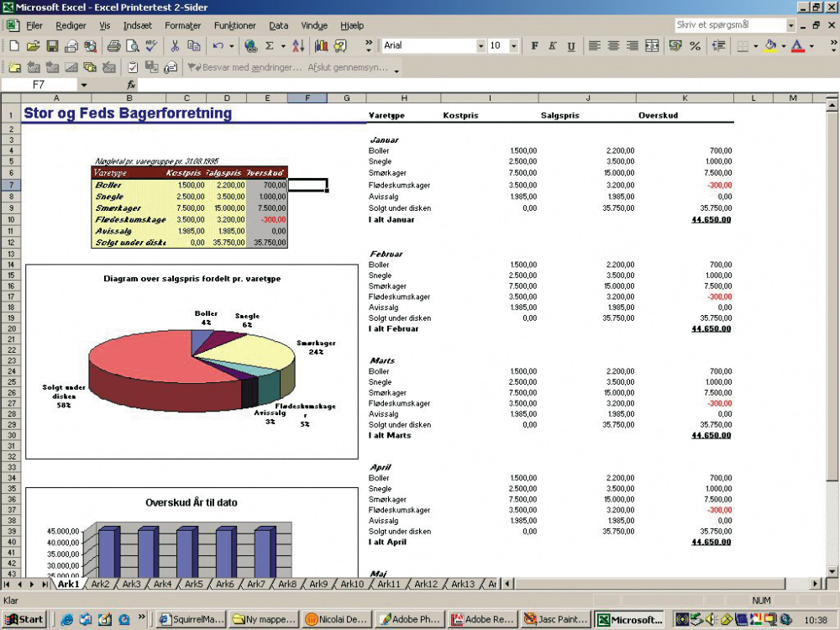Launch the Chart Wizard icon

coord(322,46)
